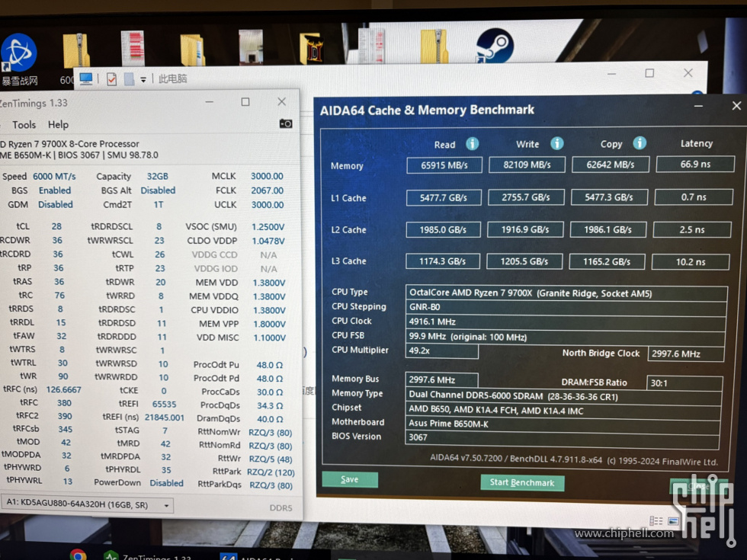The image size is (747, 560).
Task: Click the BGS Alt value Disabled
Action: [158, 190]
